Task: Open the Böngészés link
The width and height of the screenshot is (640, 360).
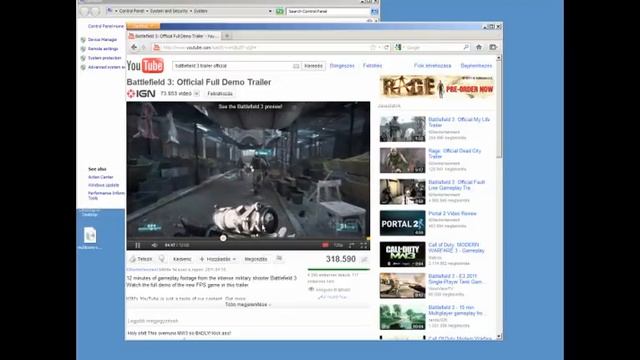Action: (x=342, y=66)
